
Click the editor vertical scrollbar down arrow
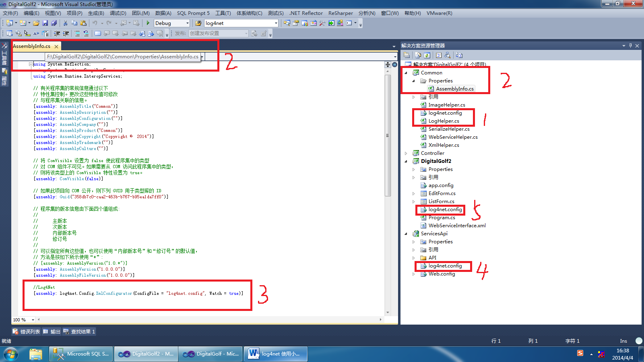388,313
